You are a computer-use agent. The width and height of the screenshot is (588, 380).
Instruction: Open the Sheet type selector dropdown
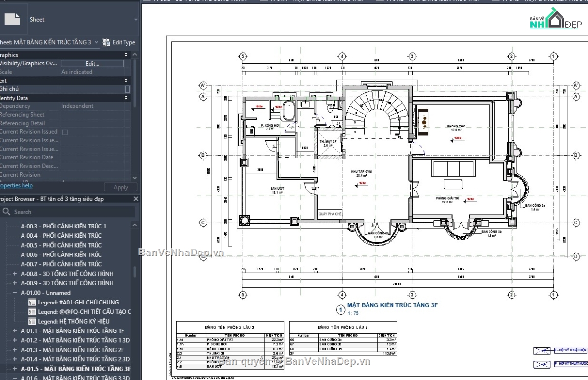(136, 20)
